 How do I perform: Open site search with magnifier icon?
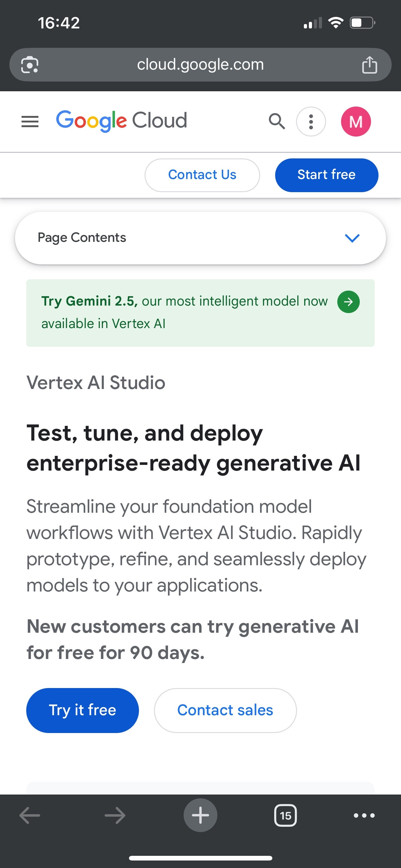point(277,121)
